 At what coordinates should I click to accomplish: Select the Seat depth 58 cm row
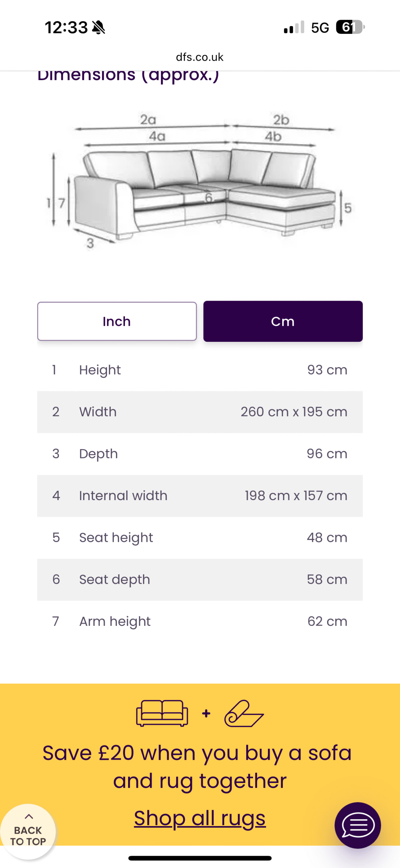200,579
